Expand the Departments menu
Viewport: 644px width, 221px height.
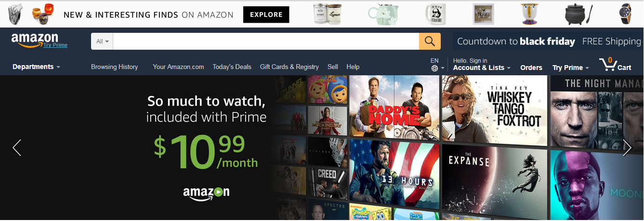(x=36, y=67)
